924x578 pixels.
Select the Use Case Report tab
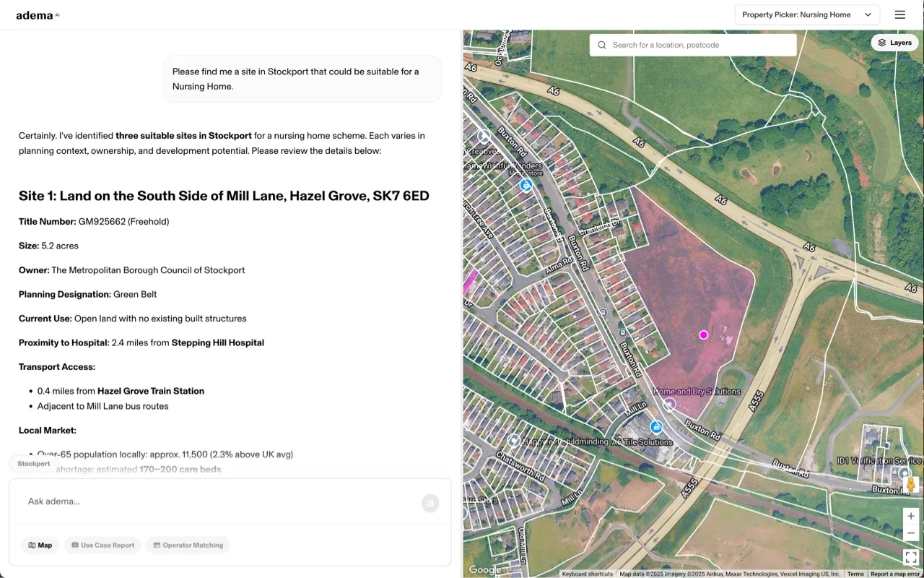pyautogui.click(x=103, y=545)
